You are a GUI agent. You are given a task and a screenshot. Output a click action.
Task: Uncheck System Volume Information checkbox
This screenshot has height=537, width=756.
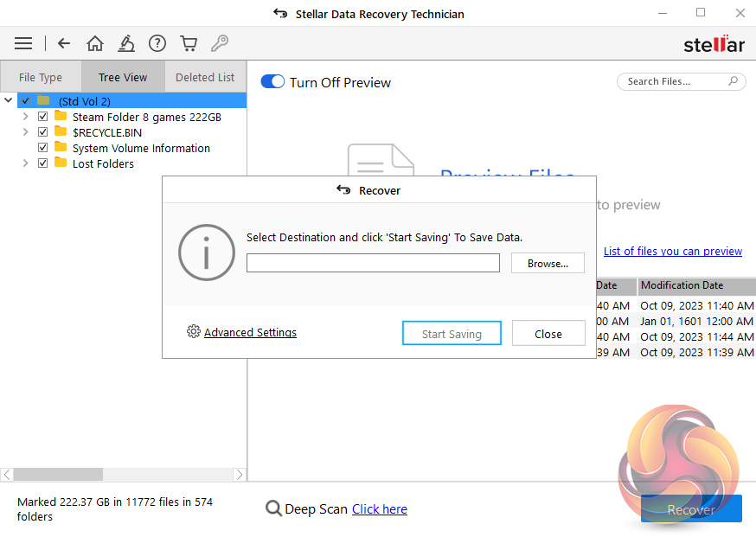43,148
